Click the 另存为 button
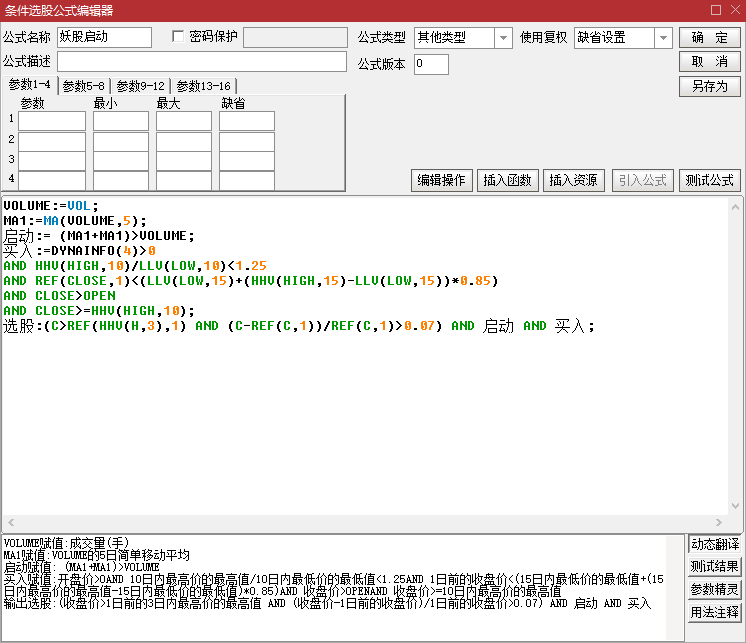Image resolution: width=746 pixels, height=643 pixels. click(x=709, y=87)
